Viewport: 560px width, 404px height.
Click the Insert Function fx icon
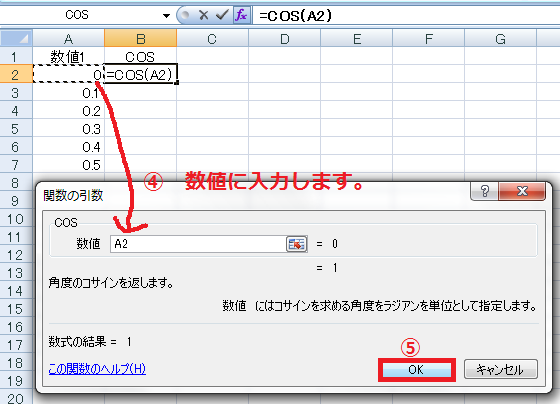(x=241, y=15)
